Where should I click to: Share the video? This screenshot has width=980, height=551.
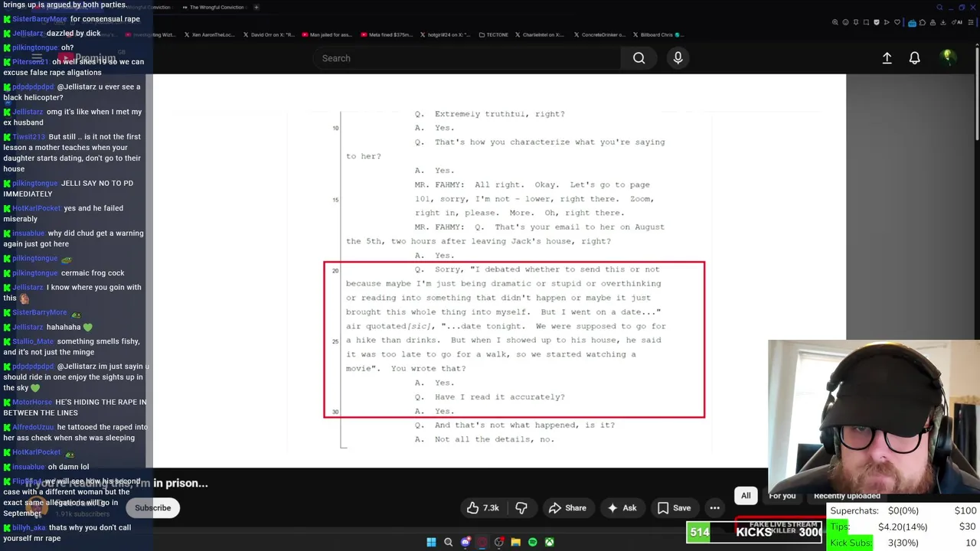[x=567, y=508]
